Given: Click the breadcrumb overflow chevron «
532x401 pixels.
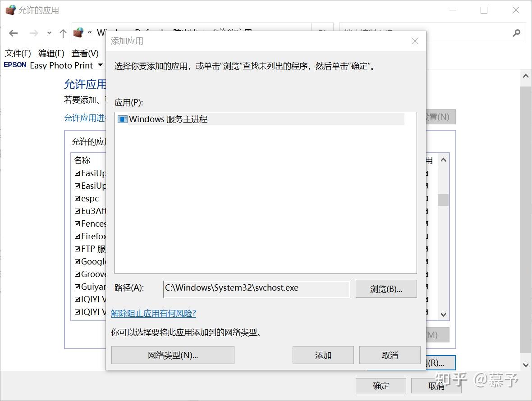Looking at the screenshot, I should pyautogui.click(x=90, y=32).
